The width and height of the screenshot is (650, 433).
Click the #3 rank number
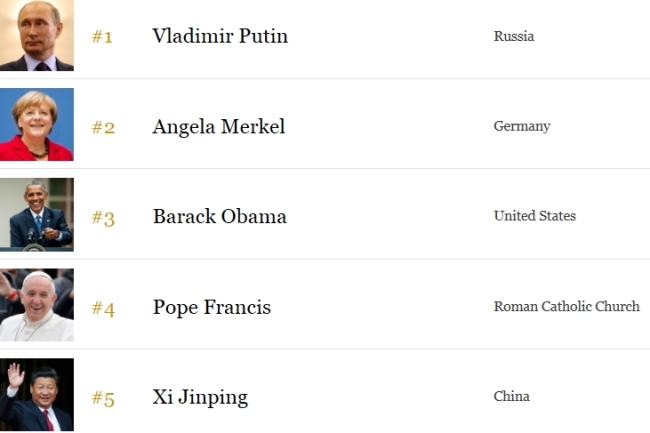[103, 218]
